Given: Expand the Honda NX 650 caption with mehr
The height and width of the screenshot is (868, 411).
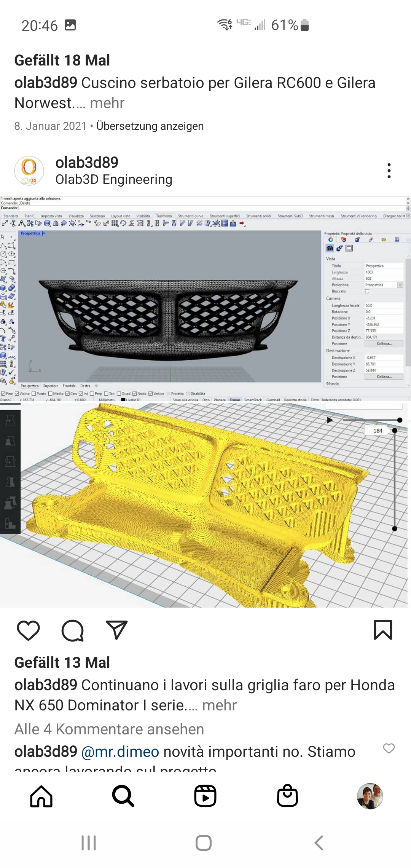Looking at the screenshot, I should click(x=220, y=705).
